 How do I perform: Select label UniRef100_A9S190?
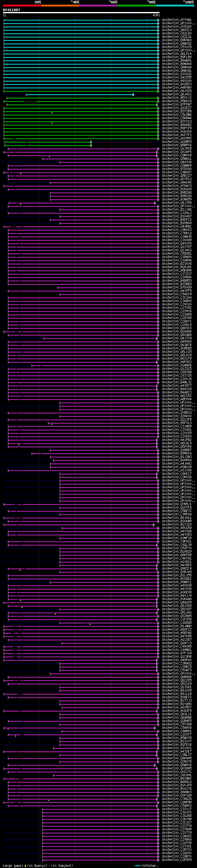(x=177, y=81)
